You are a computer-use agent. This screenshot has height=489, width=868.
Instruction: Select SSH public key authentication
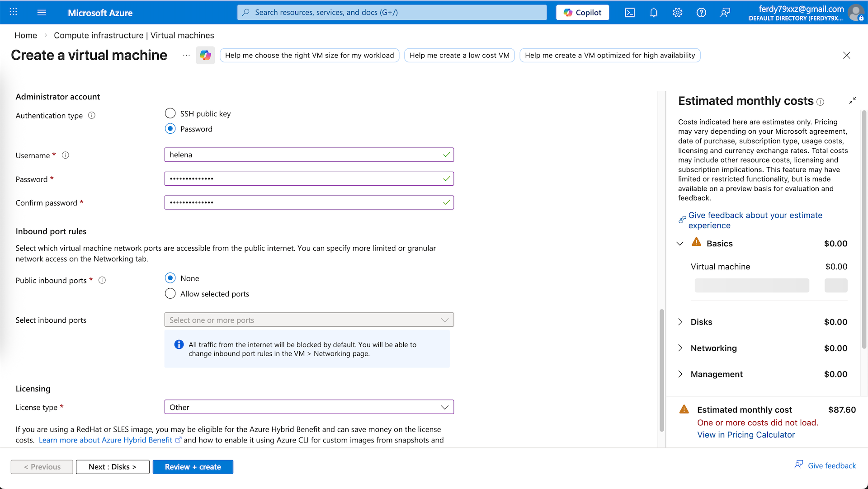170,113
